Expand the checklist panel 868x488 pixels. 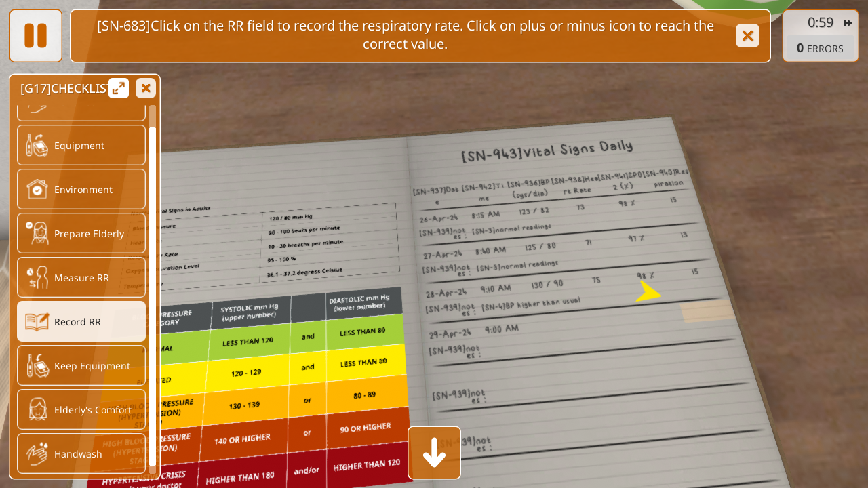(x=119, y=88)
